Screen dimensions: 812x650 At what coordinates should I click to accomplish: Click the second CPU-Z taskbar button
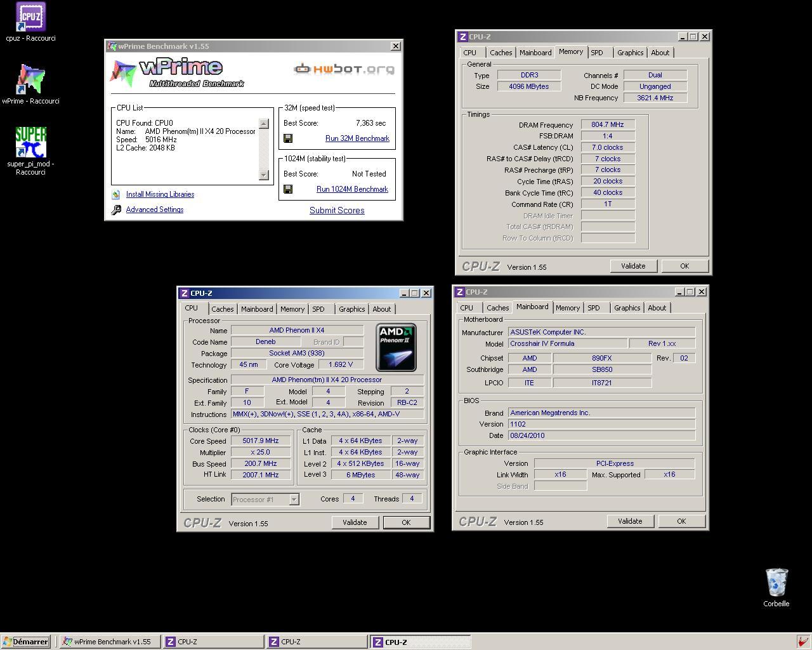click(x=317, y=642)
